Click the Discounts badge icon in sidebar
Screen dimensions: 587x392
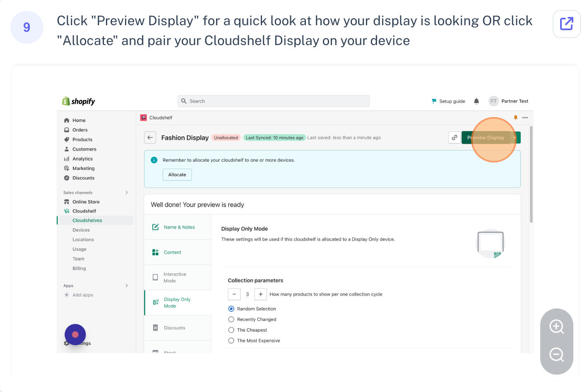(67, 178)
